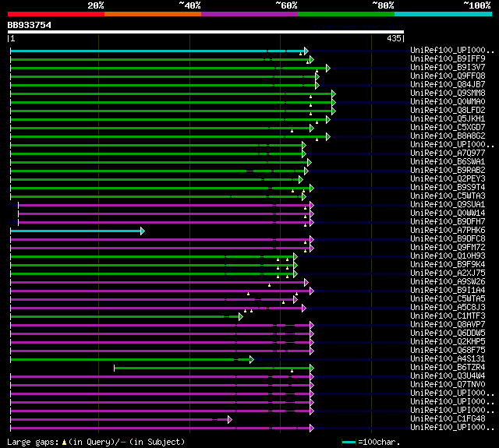Open the UniRef100_B8A8G2 hit label
The height and width of the screenshot is (448, 499).
point(448,136)
